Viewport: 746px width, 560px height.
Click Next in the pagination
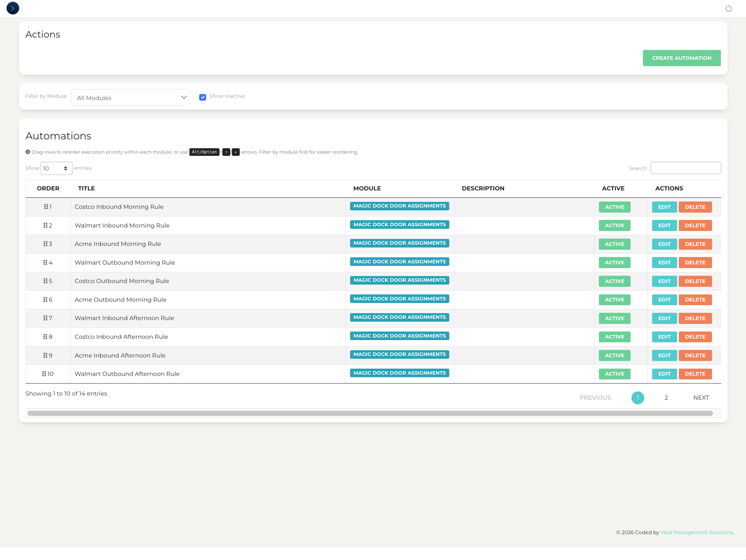point(701,398)
